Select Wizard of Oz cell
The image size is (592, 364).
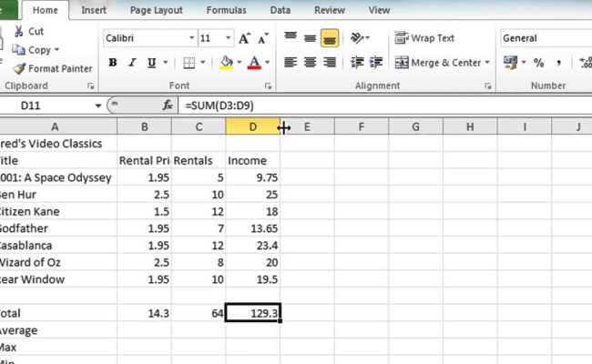[58, 262]
